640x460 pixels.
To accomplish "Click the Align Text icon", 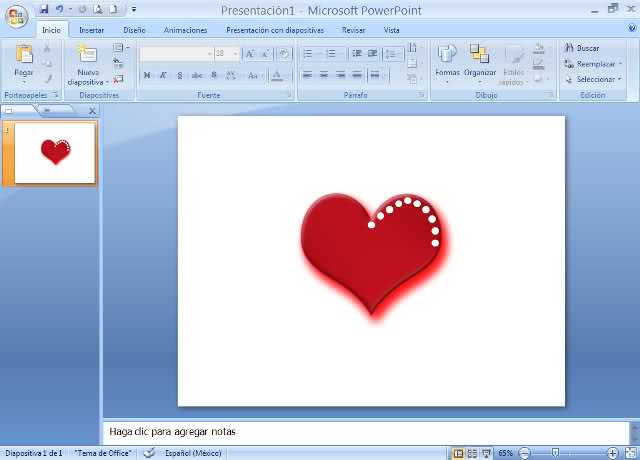I will point(414,63).
